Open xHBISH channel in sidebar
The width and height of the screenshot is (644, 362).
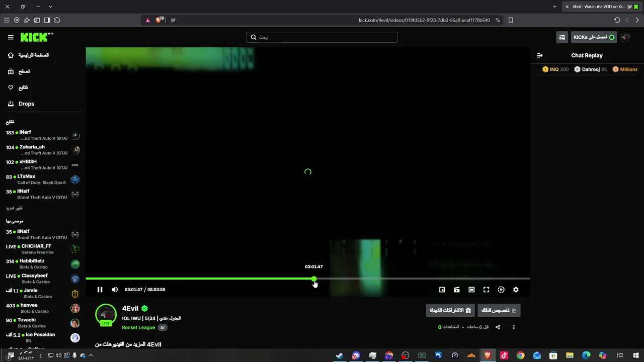pyautogui.click(x=43, y=165)
